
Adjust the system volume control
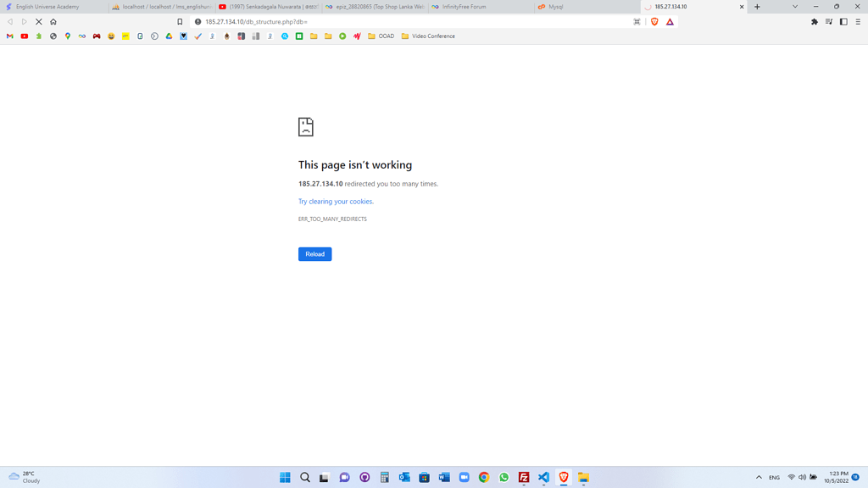coord(804,477)
